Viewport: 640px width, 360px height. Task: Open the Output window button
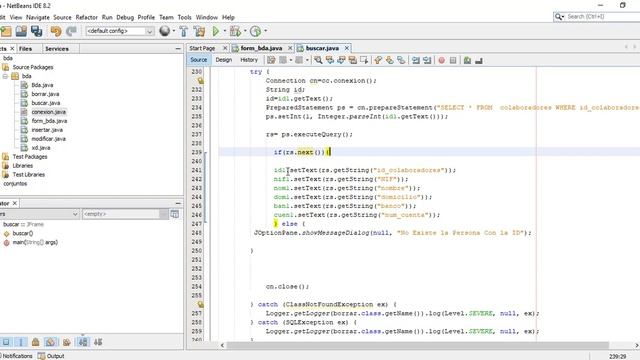51,356
